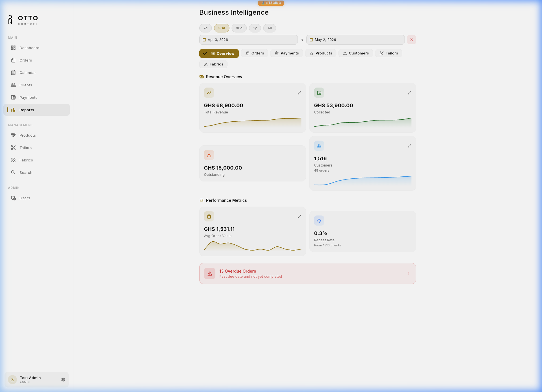
Task: Click the GHS 15,000.00 Outstanding card
Action: pos(252,163)
